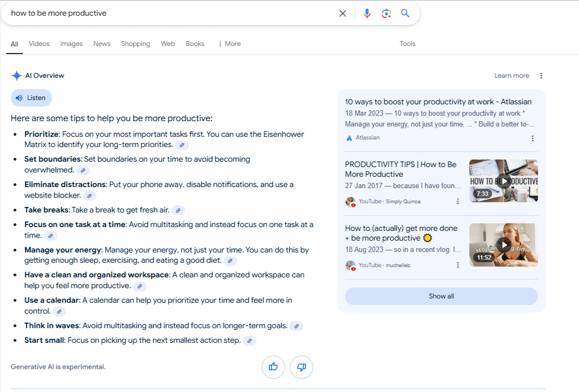Open source link icon after Prioritize tip
The width and height of the screenshot is (579, 392).
click(x=182, y=145)
